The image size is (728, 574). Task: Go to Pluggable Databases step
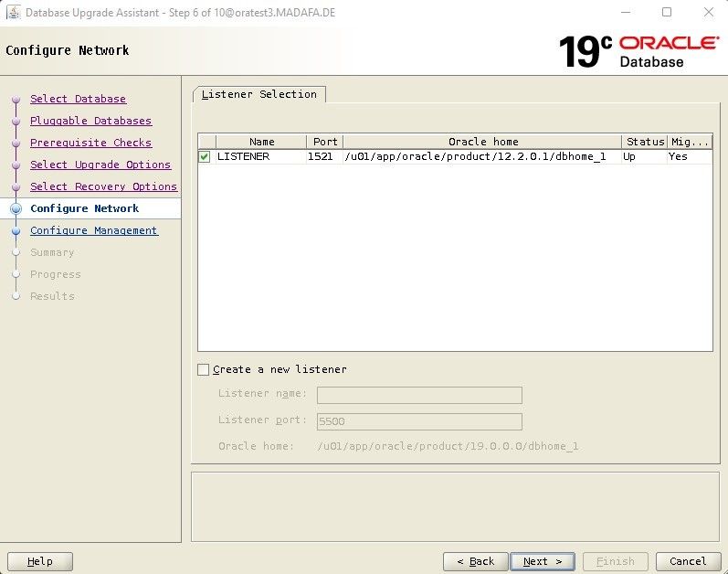pyautogui.click(x=91, y=121)
